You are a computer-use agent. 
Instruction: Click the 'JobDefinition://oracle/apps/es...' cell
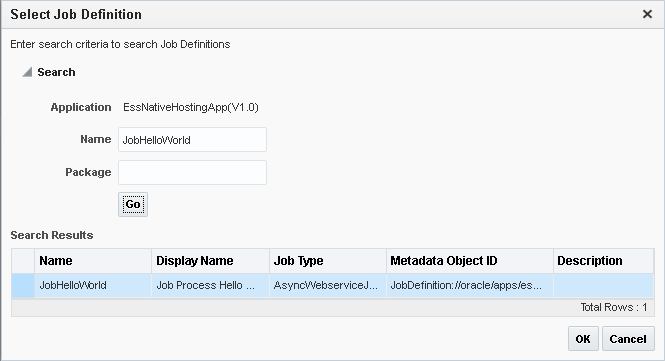[470, 285]
